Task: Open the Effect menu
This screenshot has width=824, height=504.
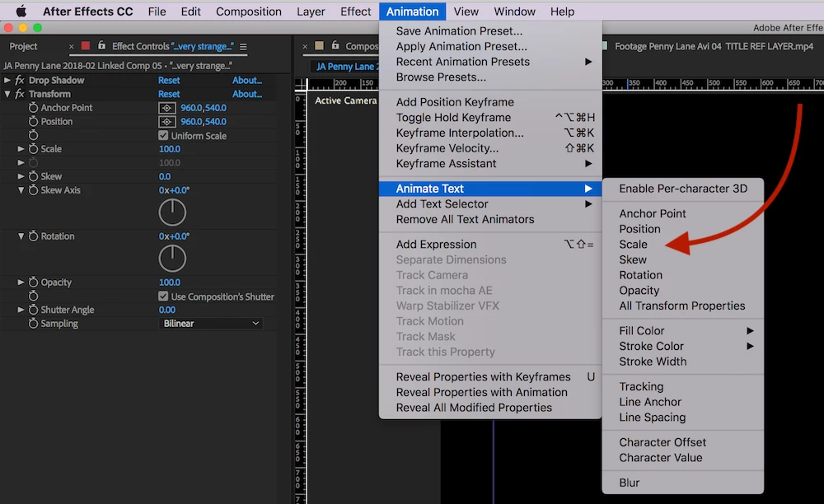Action: pyautogui.click(x=355, y=11)
